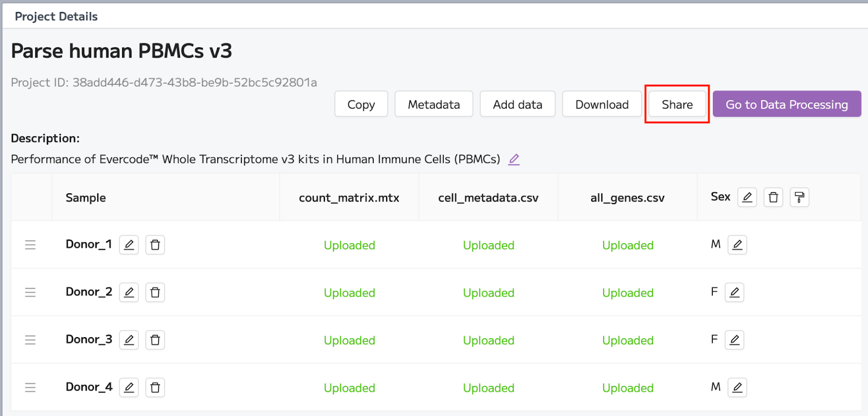Click Uploaded status for Donor_2 count_matrix.mtx
Image resolution: width=868 pixels, height=416 pixels.
click(349, 293)
